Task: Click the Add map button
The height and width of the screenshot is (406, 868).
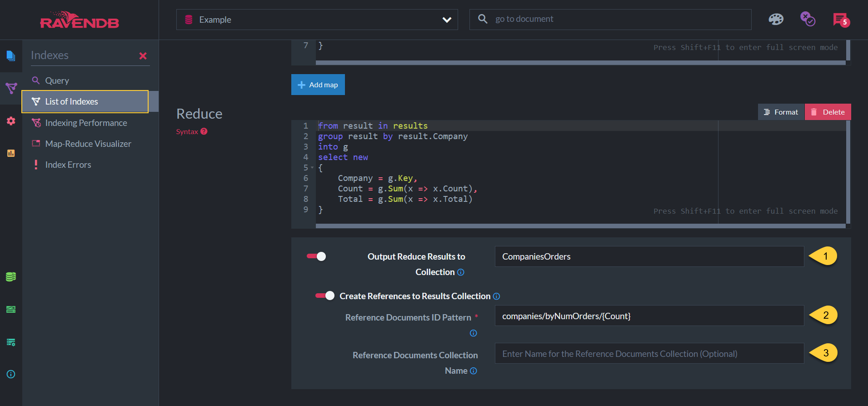Action: point(318,85)
